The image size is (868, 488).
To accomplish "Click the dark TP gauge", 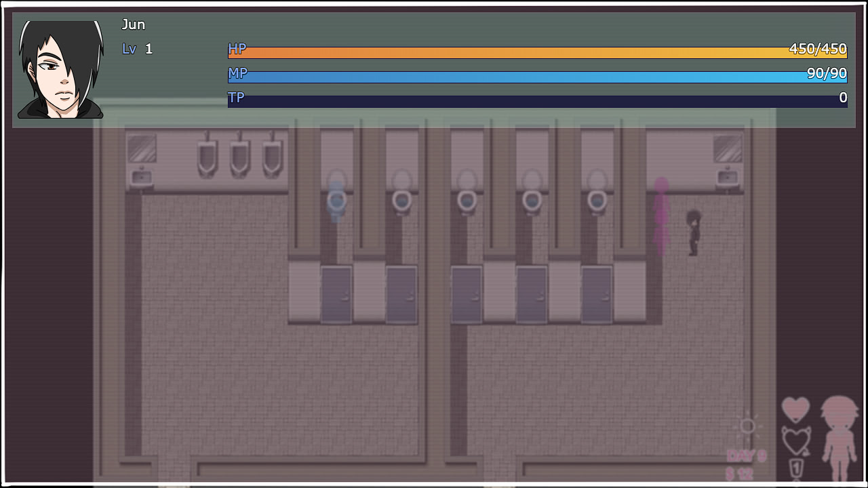I will [536, 101].
